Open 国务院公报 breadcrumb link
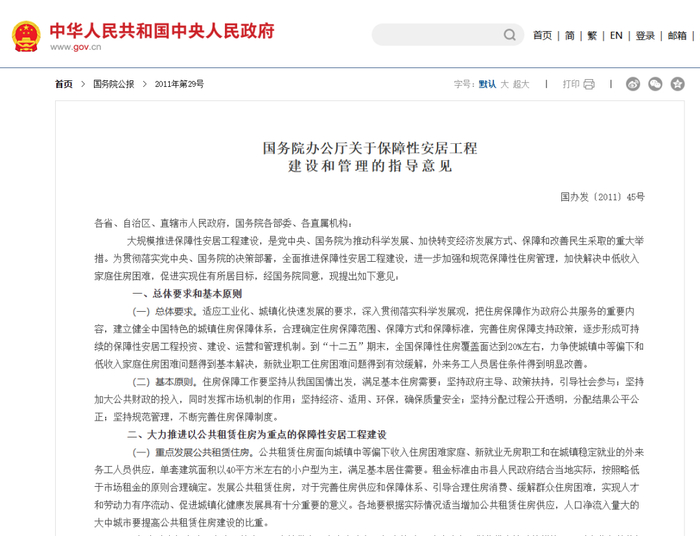This screenshot has height=536, width=700. pos(113,84)
